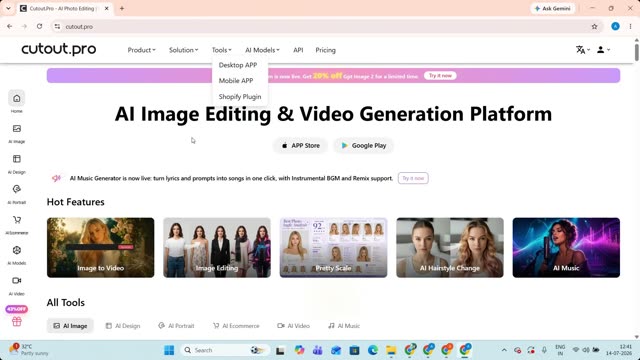Viewport: 640px width, 360px height.
Task: Select Mobile APP from Tools menu
Action: click(x=236, y=81)
